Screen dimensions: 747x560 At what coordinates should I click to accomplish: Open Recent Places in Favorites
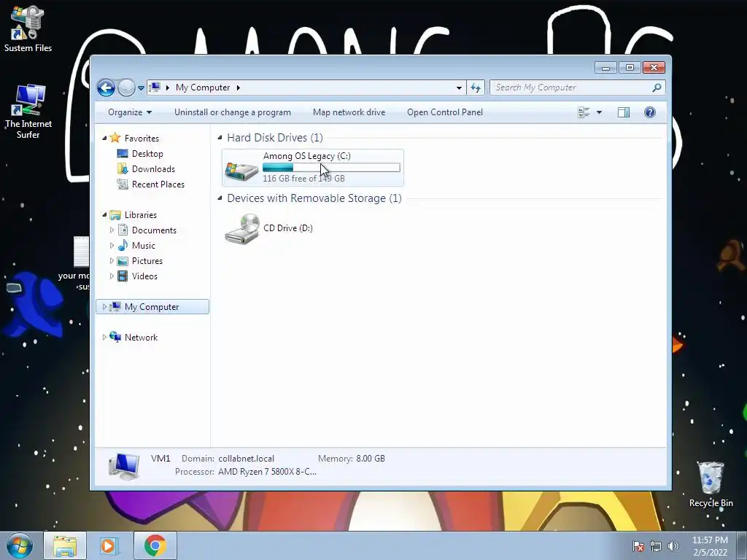click(x=158, y=184)
